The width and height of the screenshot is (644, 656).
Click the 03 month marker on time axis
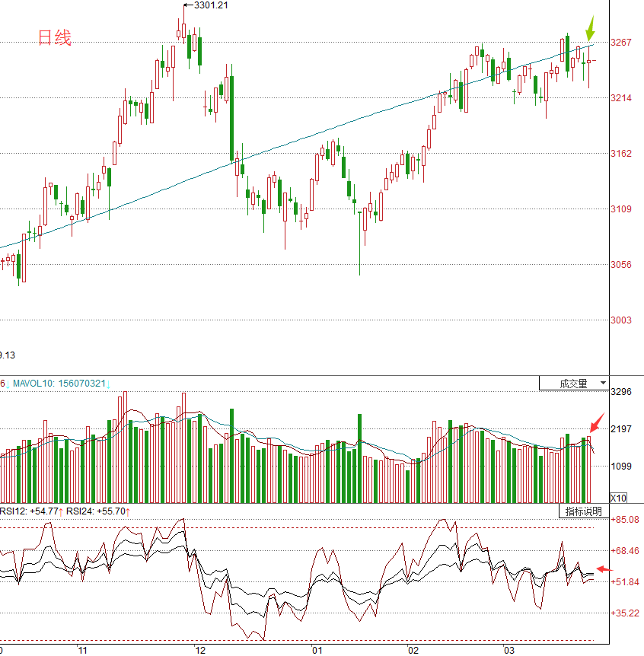pos(509,651)
